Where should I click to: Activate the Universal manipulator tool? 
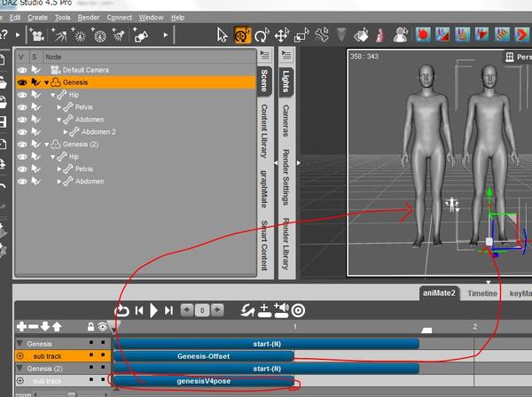242,35
